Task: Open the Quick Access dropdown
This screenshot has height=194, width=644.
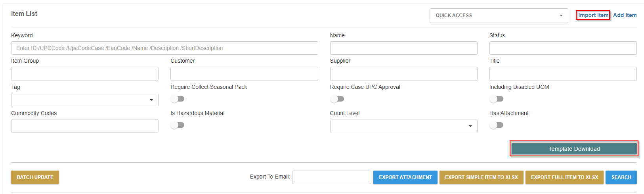Action: 499,15
